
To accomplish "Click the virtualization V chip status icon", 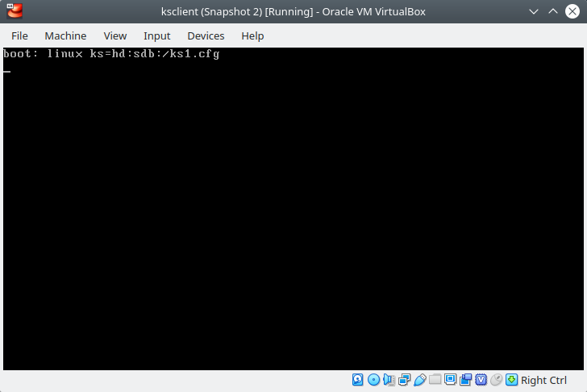I will pos(481,380).
